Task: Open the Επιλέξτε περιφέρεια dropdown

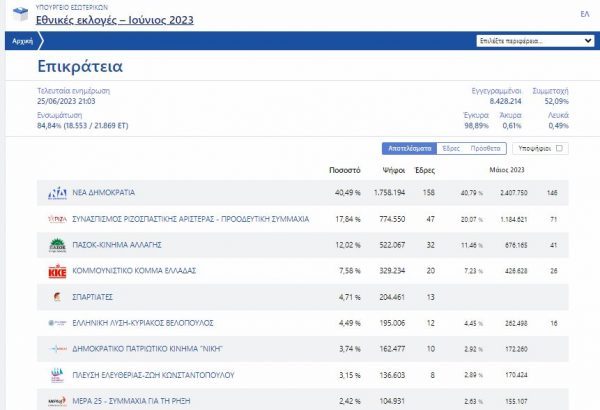Action: pyautogui.click(x=534, y=41)
